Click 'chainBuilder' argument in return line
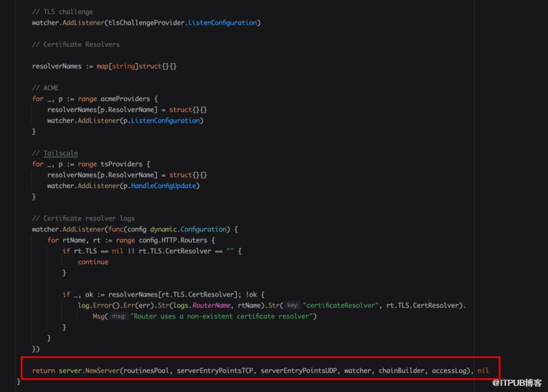The height and width of the screenshot is (392, 548). [401, 370]
